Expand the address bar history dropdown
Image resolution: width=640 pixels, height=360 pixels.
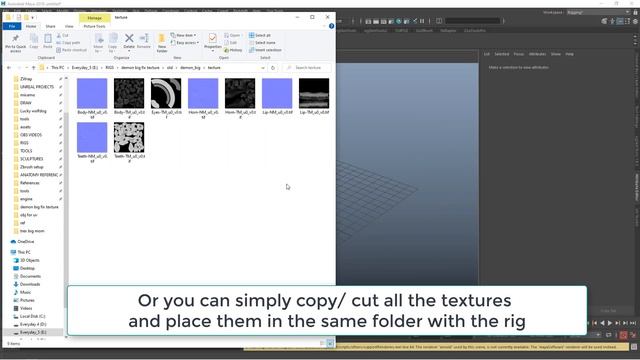click(262, 68)
